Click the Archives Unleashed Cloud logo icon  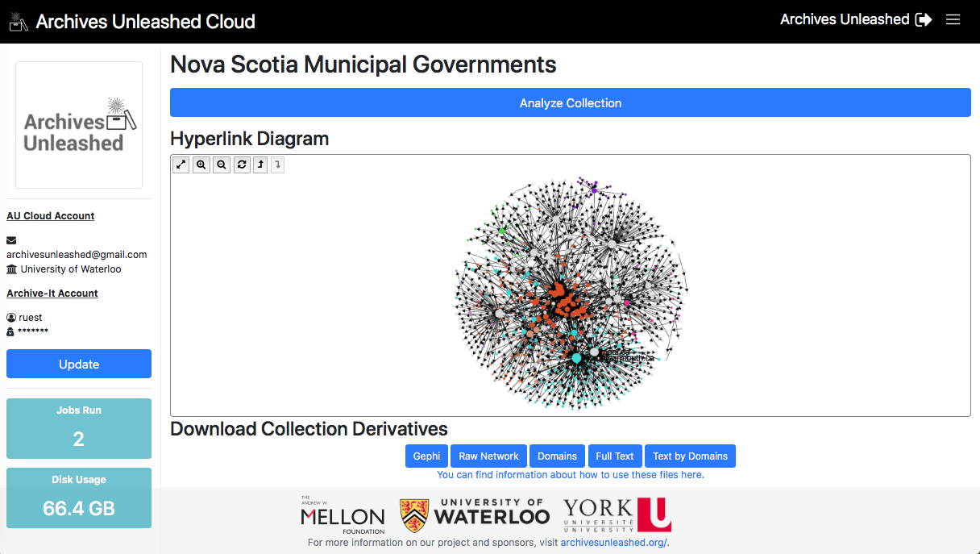point(19,20)
